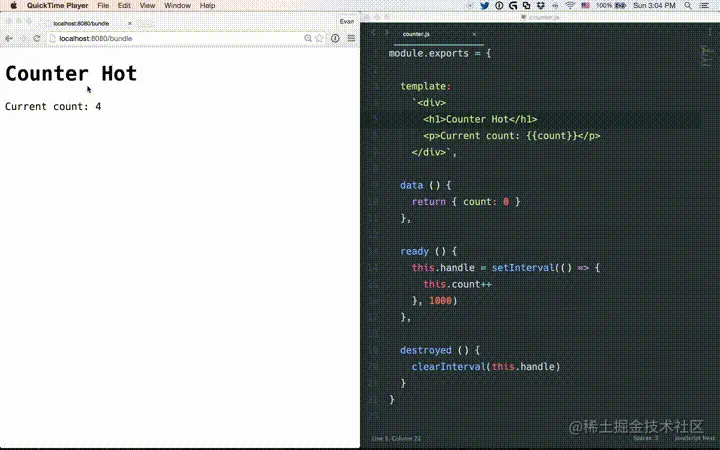
Task: Click the editor minimap
Action: coord(707,56)
